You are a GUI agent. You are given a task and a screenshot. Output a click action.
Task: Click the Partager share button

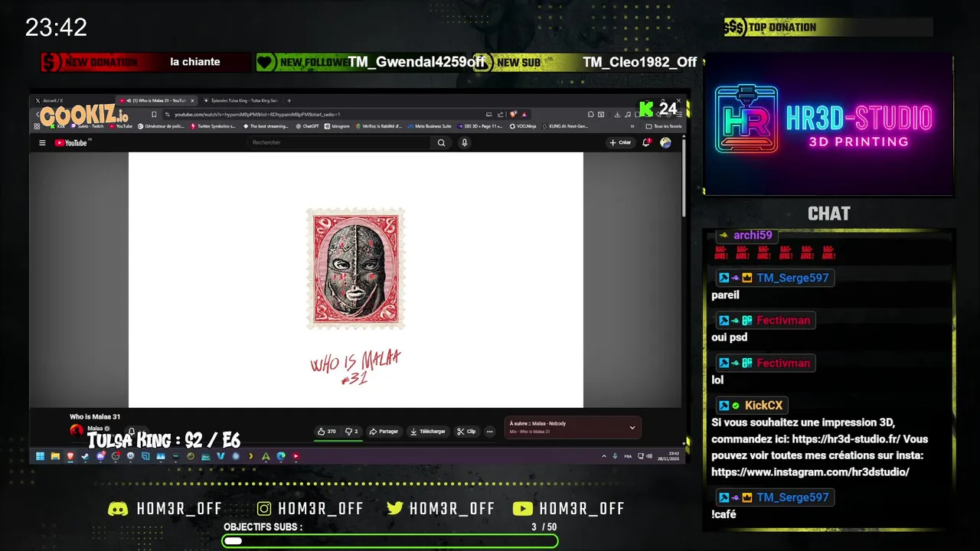point(384,432)
